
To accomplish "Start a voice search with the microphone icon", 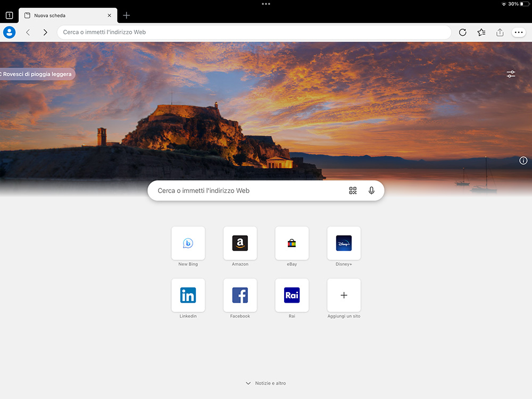I will pos(371,190).
